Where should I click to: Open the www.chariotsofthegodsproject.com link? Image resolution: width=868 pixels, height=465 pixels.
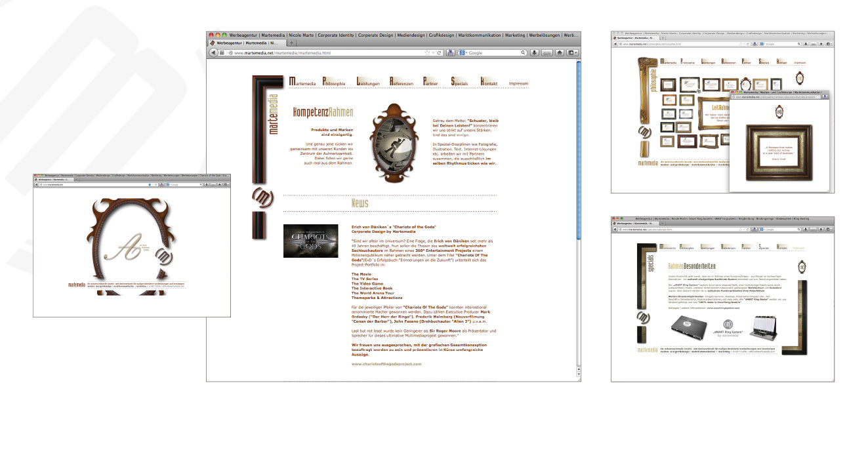pyautogui.click(x=386, y=363)
